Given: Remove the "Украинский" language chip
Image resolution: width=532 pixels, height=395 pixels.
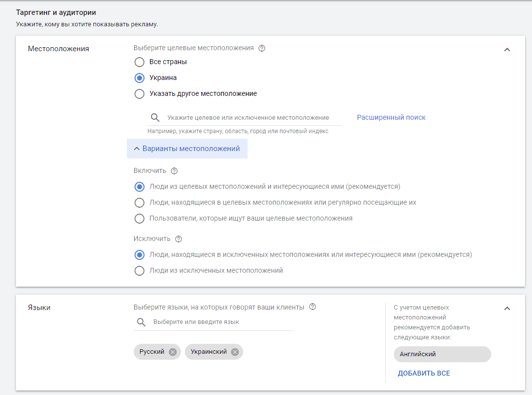Looking at the screenshot, I should coord(234,352).
